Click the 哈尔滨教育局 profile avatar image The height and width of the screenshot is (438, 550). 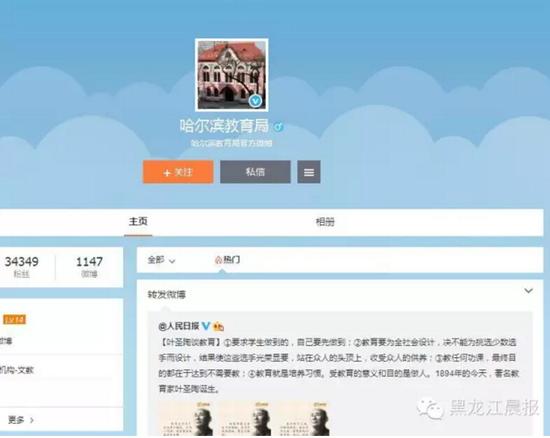click(x=232, y=75)
